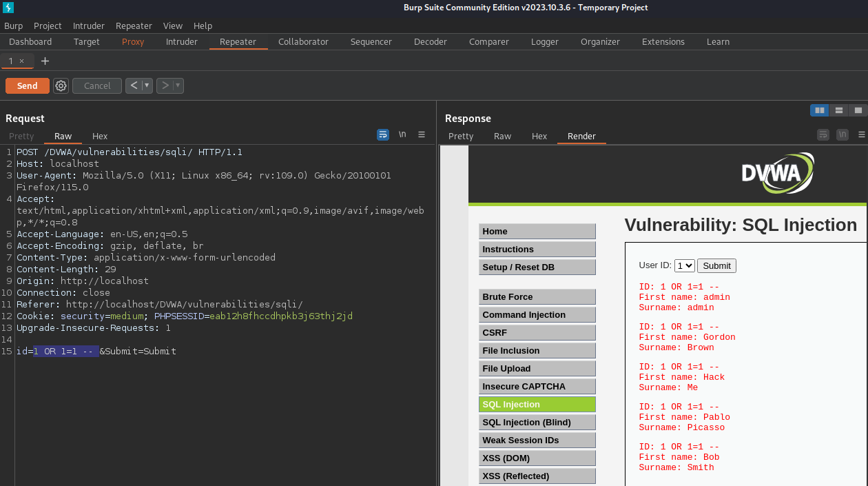Screen dimensions: 868x486
Task: Switch to the Logger tab
Action: (x=545, y=42)
